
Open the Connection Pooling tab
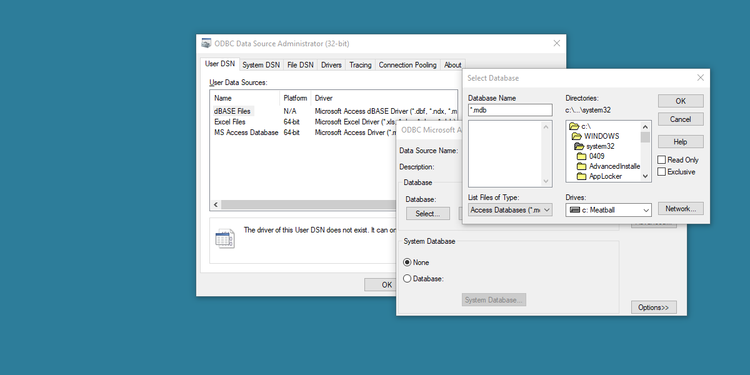(x=408, y=65)
